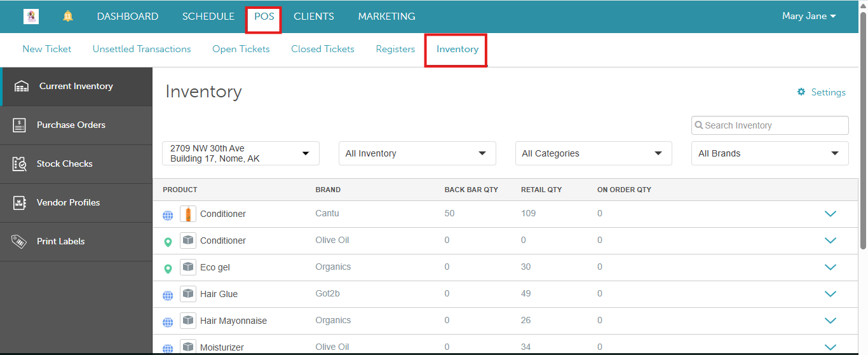868x355 pixels.
Task: Open the Registers subtab
Action: click(x=395, y=49)
